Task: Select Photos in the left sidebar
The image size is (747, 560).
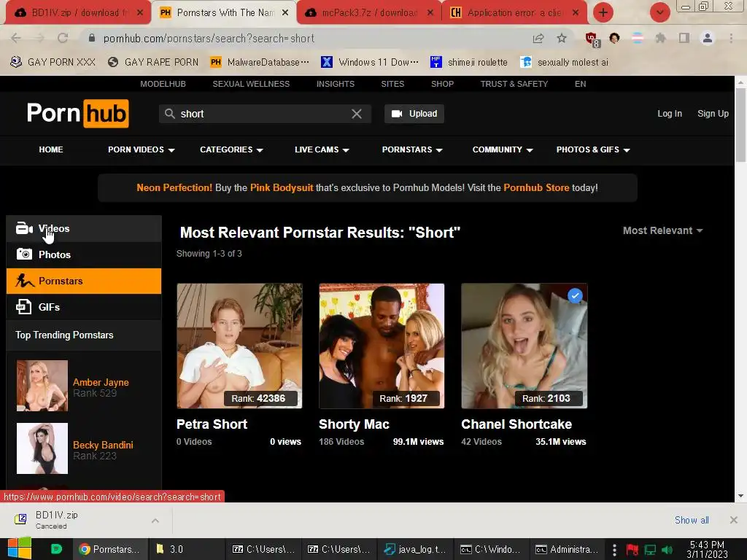Action: click(84, 254)
